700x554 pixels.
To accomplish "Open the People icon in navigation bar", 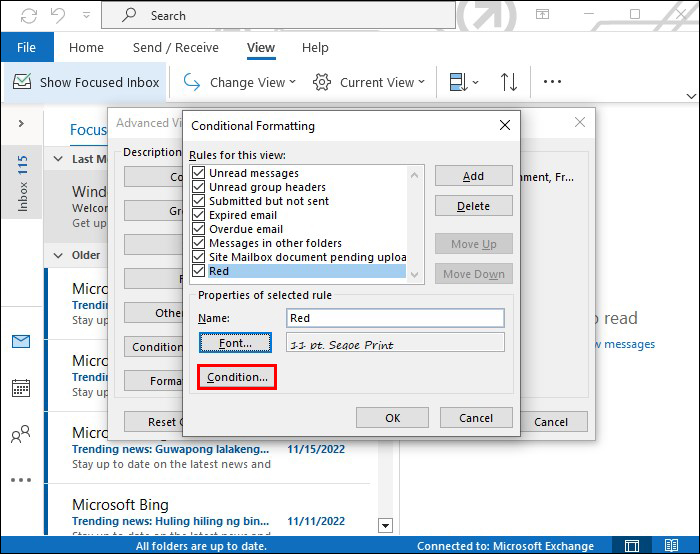I will [x=21, y=434].
